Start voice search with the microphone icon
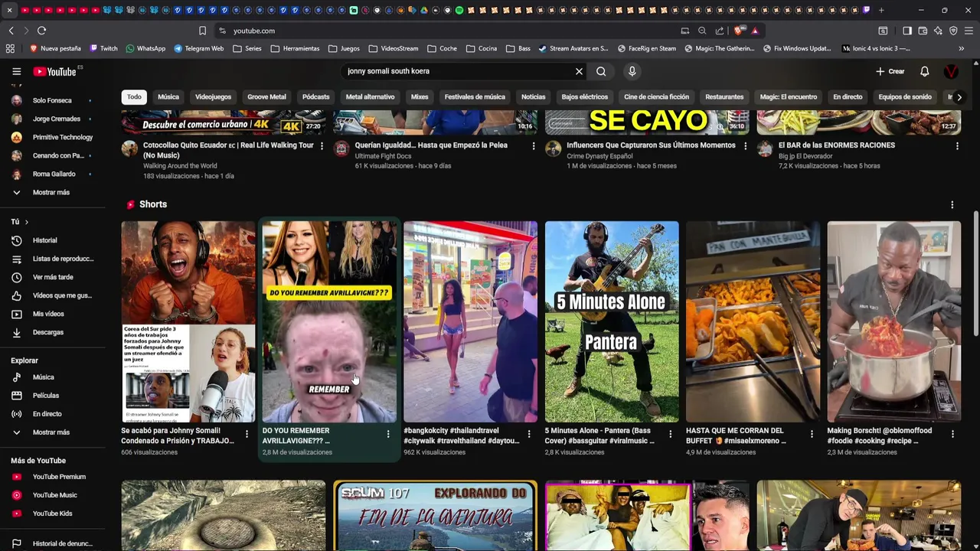This screenshot has height=551, width=980. click(x=632, y=71)
